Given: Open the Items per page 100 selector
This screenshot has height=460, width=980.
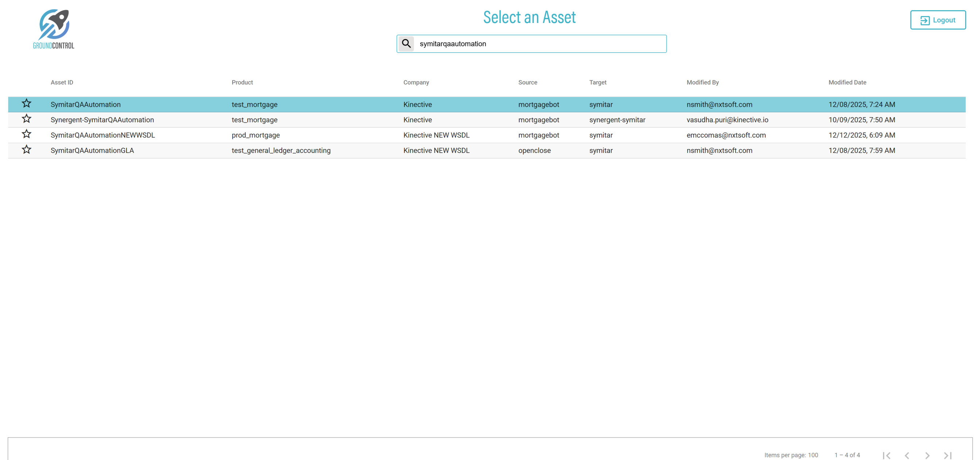Looking at the screenshot, I should coord(813,455).
